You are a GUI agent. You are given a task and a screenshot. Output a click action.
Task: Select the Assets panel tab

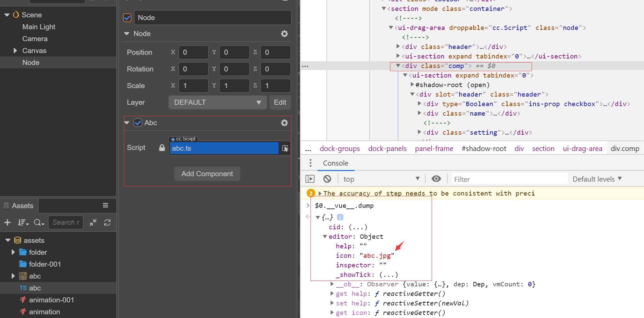click(x=19, y=206)
